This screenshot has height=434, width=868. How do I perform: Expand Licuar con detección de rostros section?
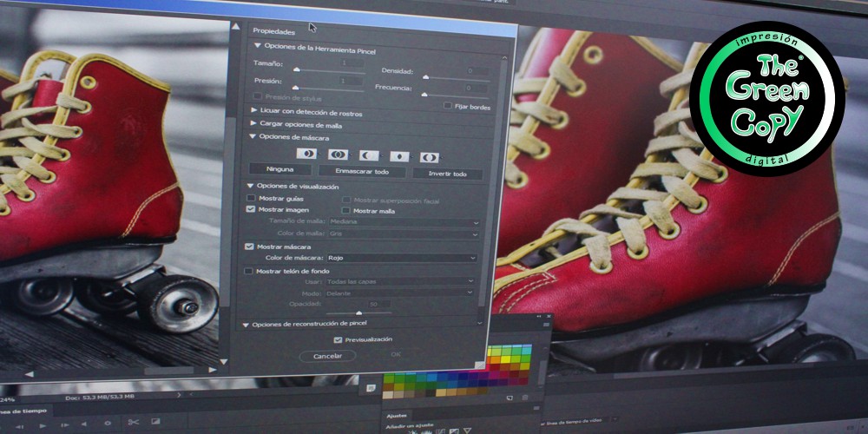tap(253, 112)
